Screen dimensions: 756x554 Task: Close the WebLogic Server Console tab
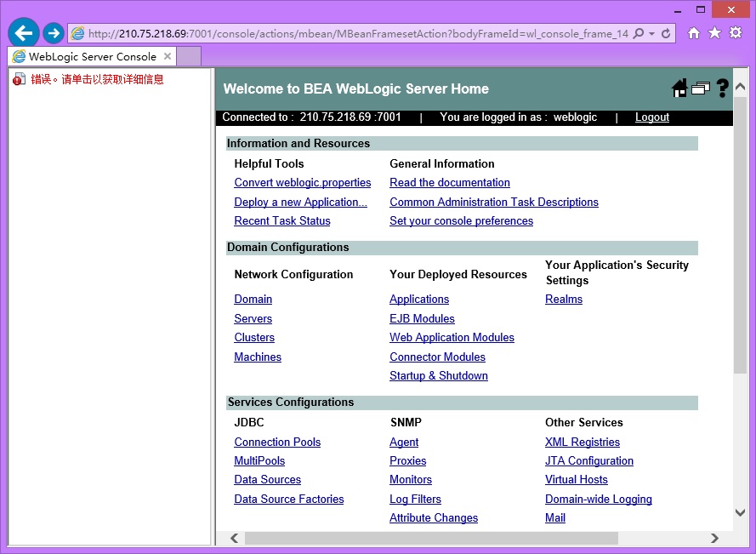click(x=168, y=56)
